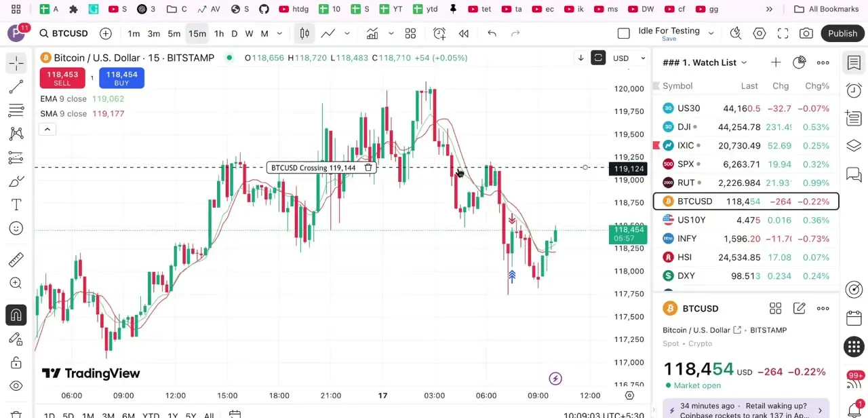Open watchlist three-dots menu
This screenshot has width=868, height=418.
point(823,62)
